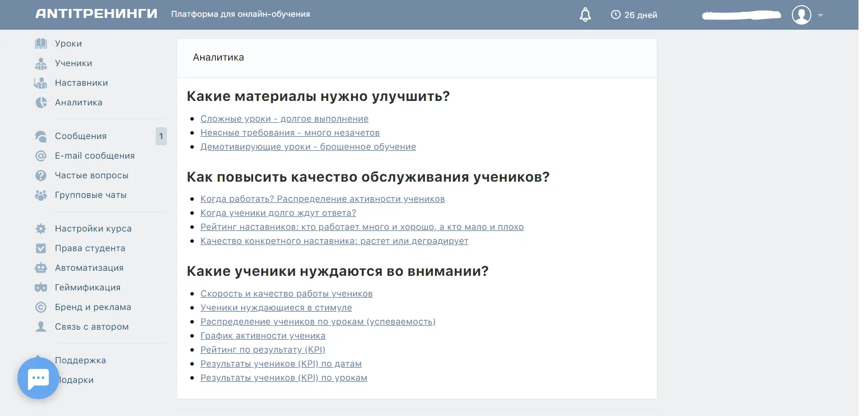Click the clock icon beside 26 дней

615,15
